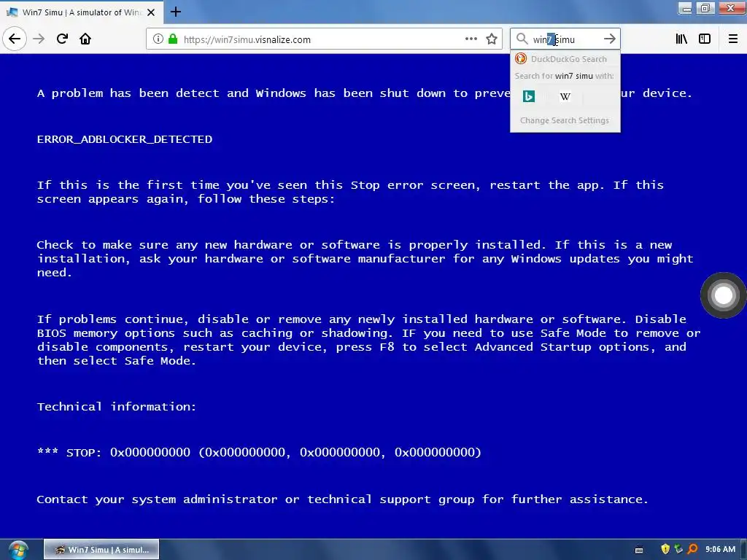Toggle the sidebar view icon
The image size is (747, 560).
click(705, 39)
